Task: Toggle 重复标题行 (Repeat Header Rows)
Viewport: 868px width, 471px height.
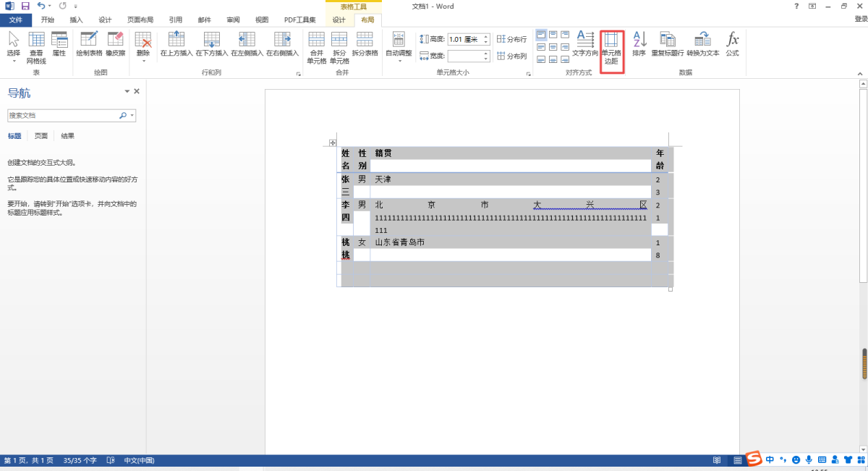Action: [668, 43]
